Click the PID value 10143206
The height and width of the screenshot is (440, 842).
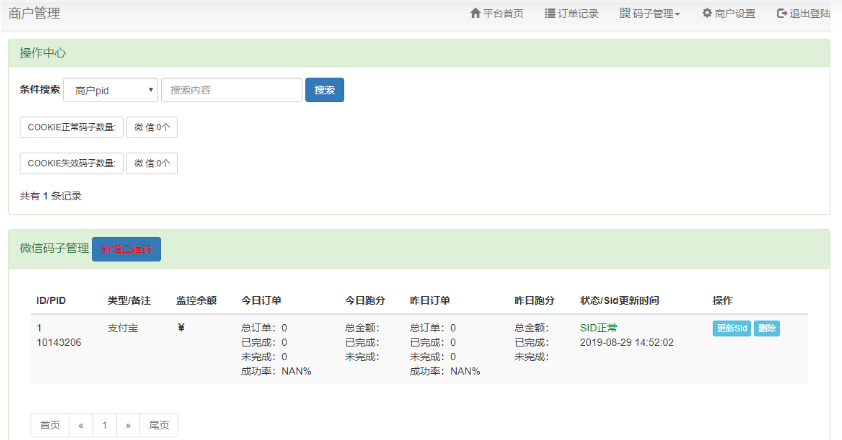(59, 343)
